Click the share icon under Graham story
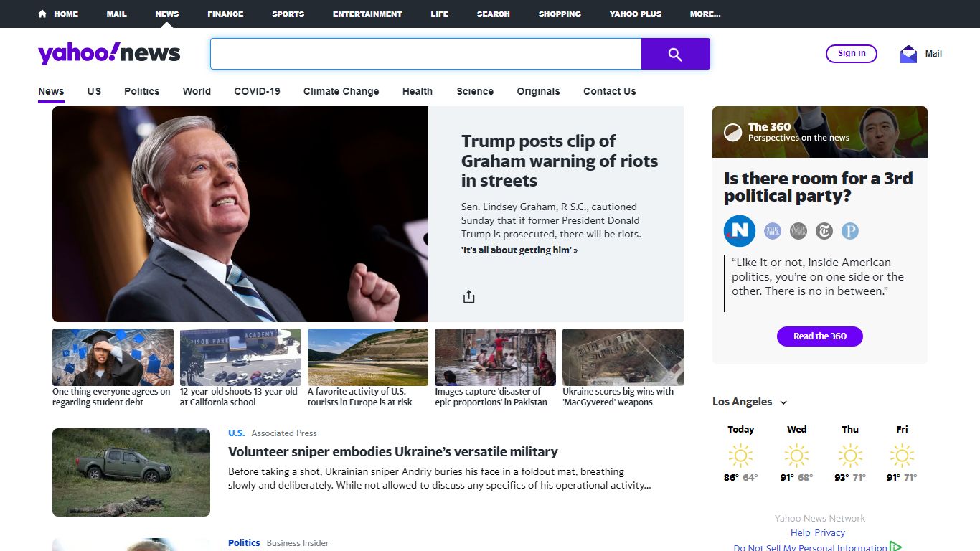The height and width of the screenshot is (551, 980). click(x=469, y=296)
